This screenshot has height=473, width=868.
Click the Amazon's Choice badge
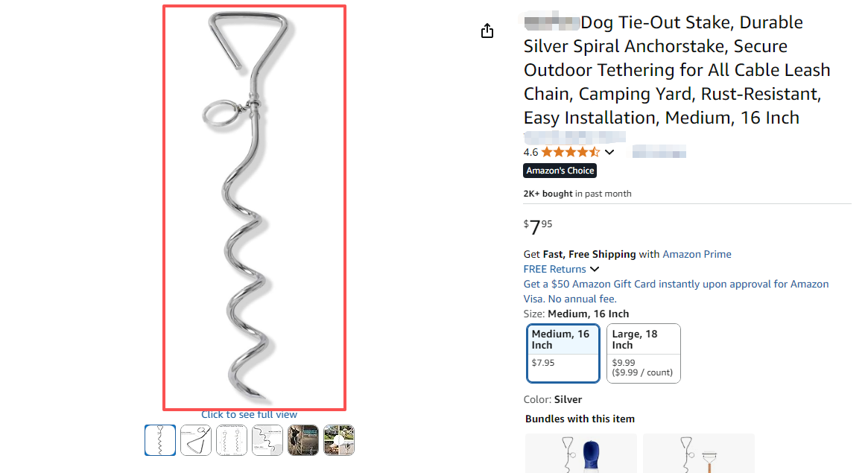point(560,171)
